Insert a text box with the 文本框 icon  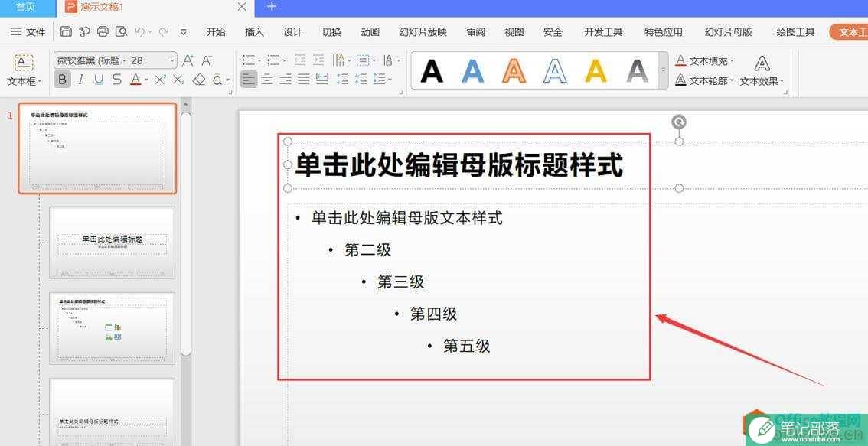[24, 63]
